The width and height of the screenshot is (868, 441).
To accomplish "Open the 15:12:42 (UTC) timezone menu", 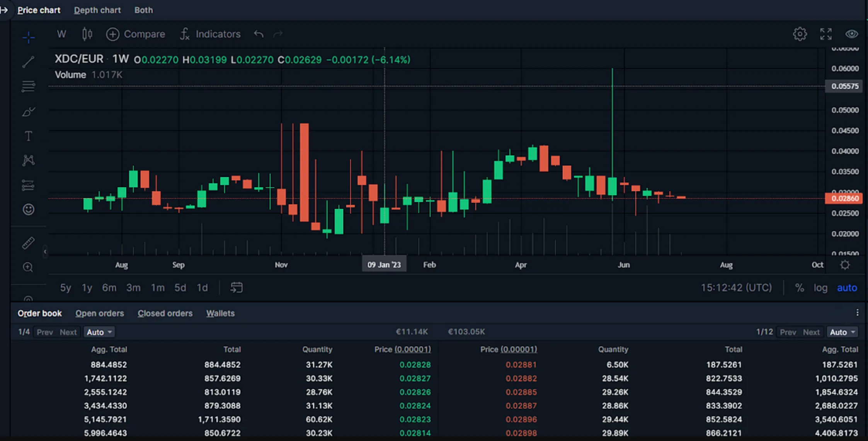I will click(736, 288).
